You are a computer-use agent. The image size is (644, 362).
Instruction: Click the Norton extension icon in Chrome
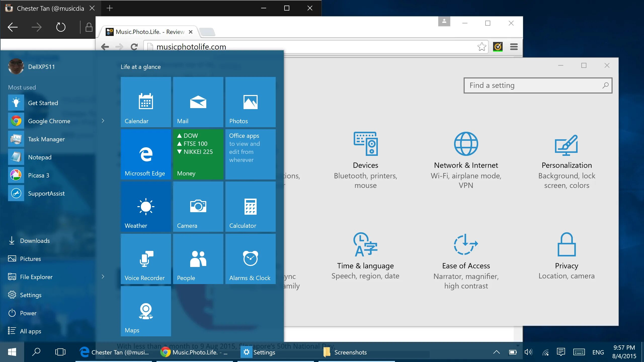[x=498, y=47]
